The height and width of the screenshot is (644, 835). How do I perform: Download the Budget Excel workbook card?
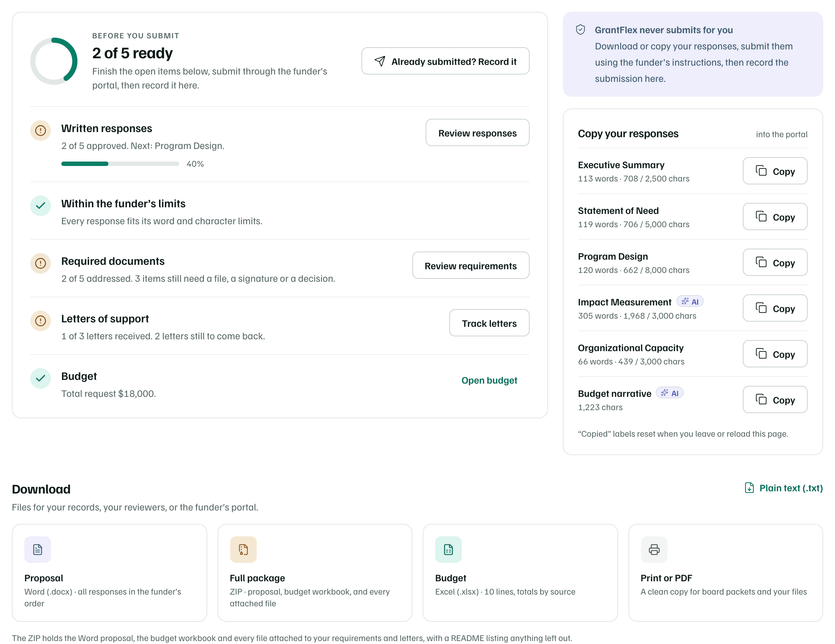[520, 573]
